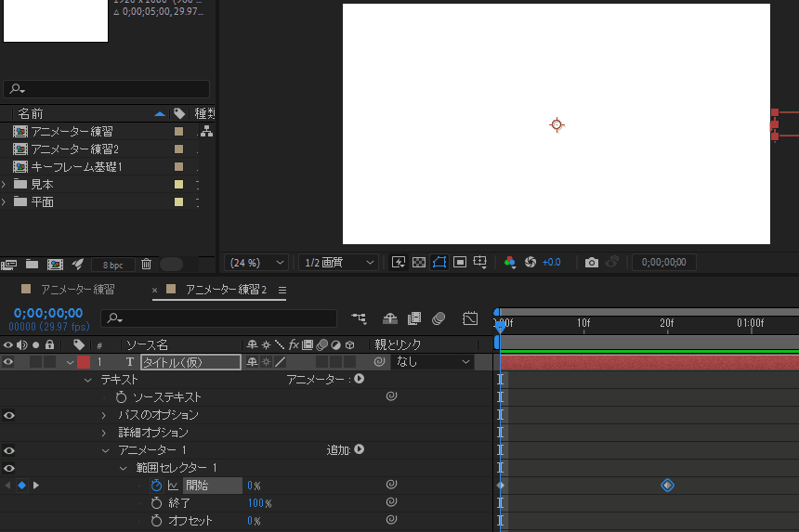799x532 pixels.
Task: Open composition mini-flowchart icon
Action: [360, 318]
